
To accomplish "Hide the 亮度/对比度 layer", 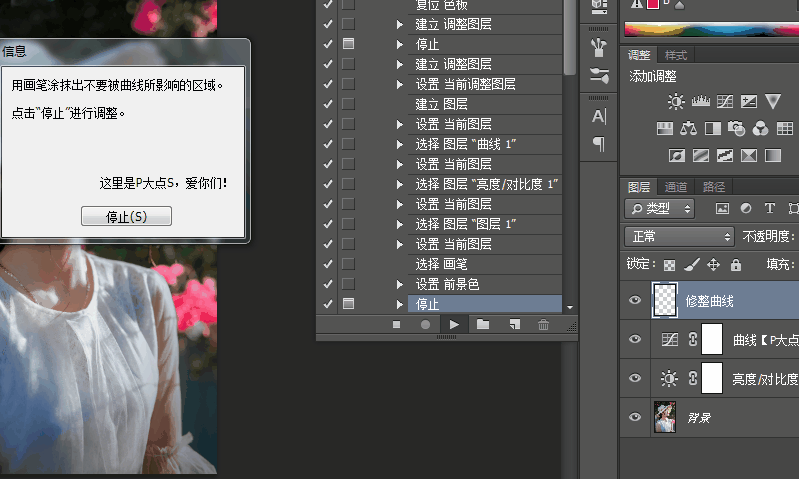I will (x=635, y=378).
